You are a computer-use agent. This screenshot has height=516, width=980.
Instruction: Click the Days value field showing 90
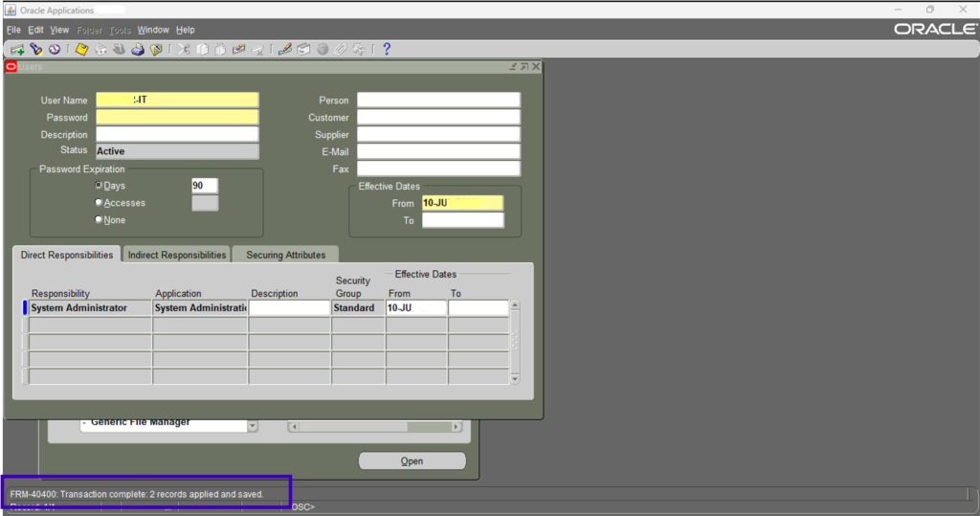[205, 186]
